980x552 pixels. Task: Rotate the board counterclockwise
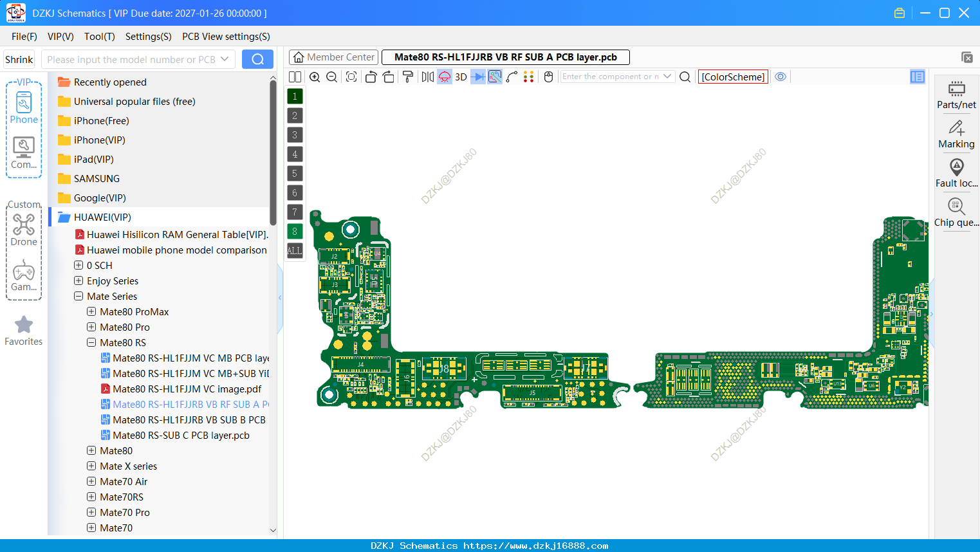(371, 77)
